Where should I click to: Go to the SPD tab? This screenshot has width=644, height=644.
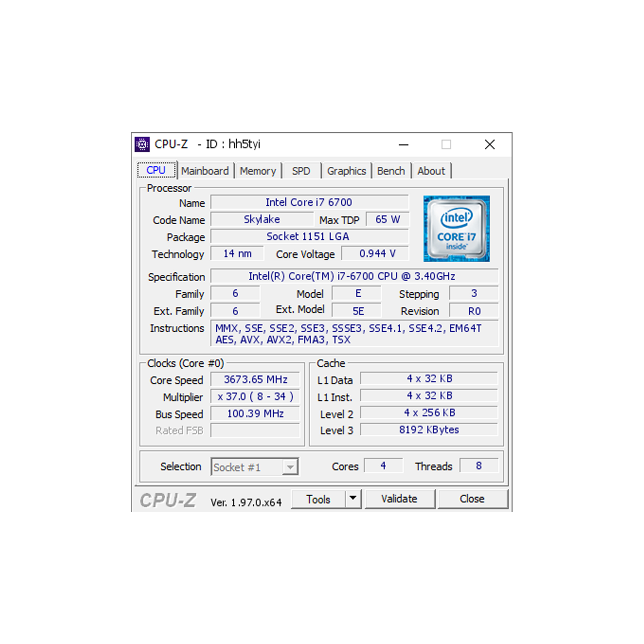(301, 171)
